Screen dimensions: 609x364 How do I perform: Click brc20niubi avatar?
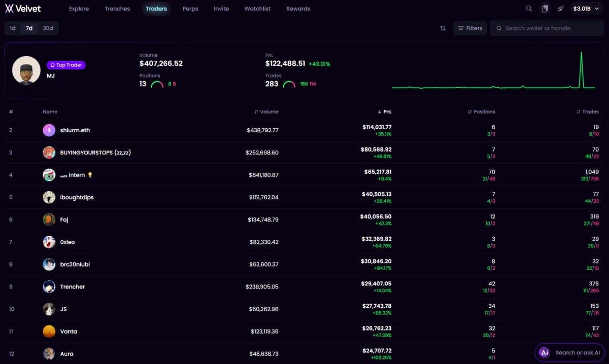(49, 264)
